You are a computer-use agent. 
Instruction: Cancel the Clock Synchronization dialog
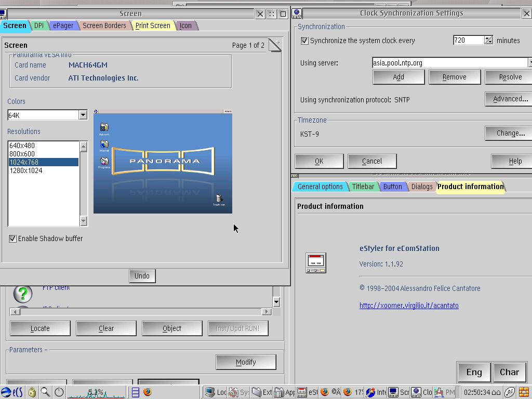[372, 161]
